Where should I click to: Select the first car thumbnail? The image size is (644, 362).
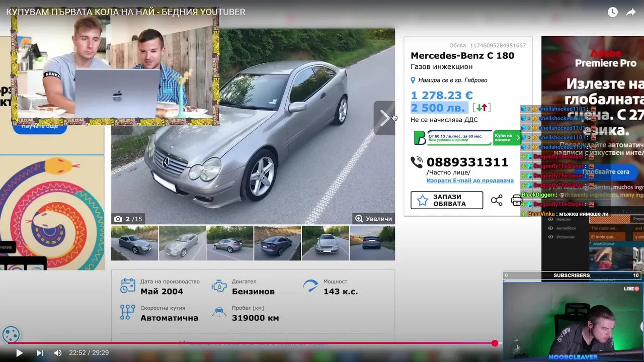134,243
